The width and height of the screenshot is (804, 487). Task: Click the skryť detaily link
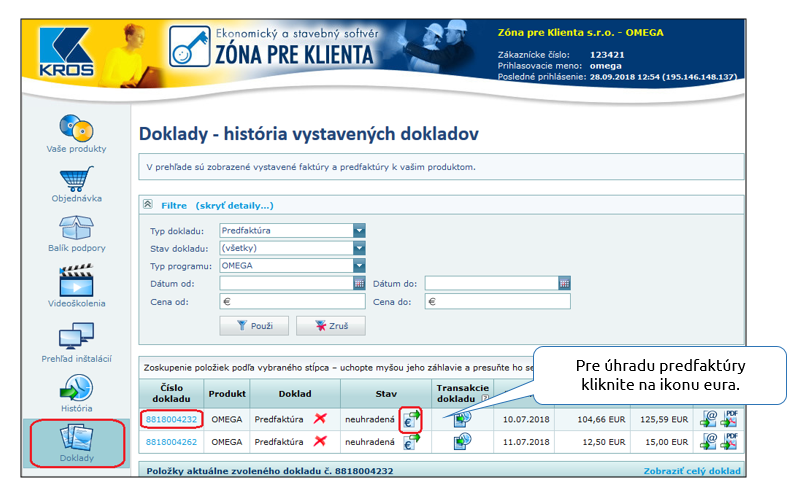(x=235, y=206)
